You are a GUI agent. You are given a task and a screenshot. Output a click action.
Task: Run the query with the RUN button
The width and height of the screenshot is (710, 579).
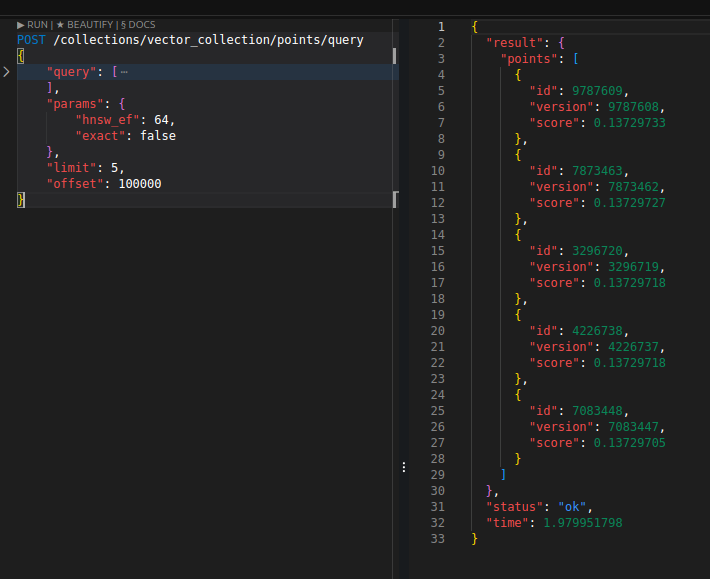tap(33, 24)
